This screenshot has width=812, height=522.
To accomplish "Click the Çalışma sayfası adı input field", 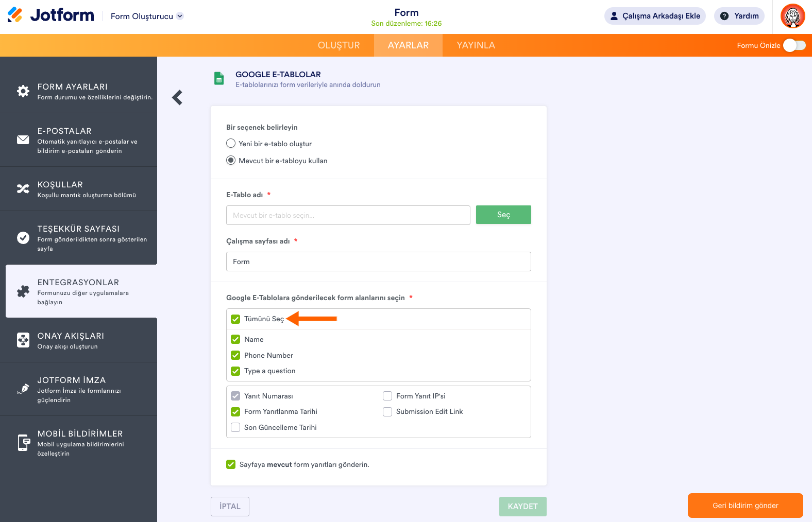I will [x=378, y=262].
